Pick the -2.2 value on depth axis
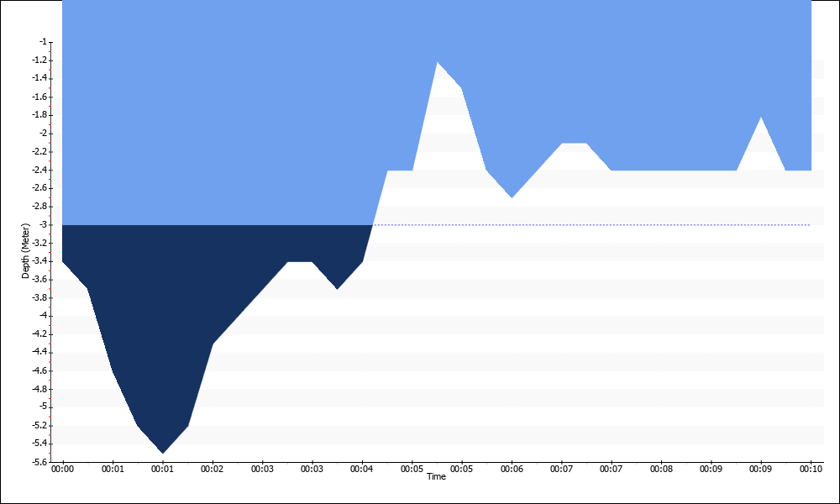This screenshot has width=840, height=504. click(40, 151)
